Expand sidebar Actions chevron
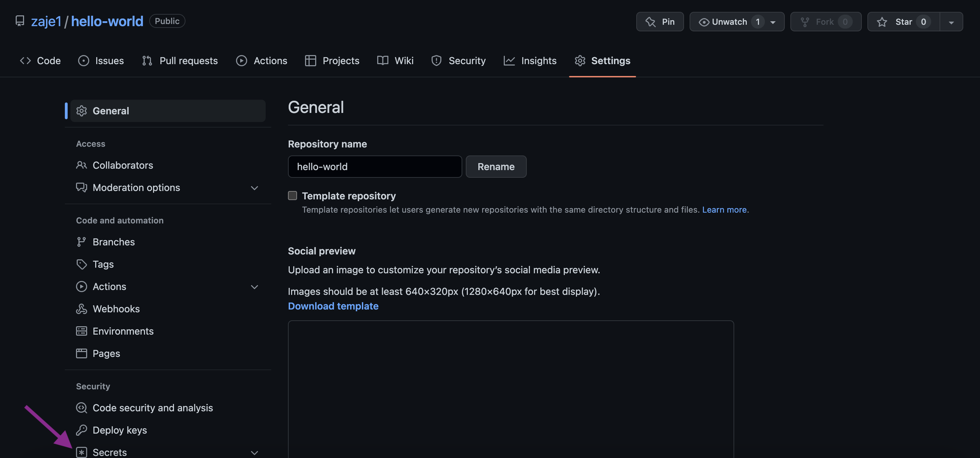 pos(255,287)
